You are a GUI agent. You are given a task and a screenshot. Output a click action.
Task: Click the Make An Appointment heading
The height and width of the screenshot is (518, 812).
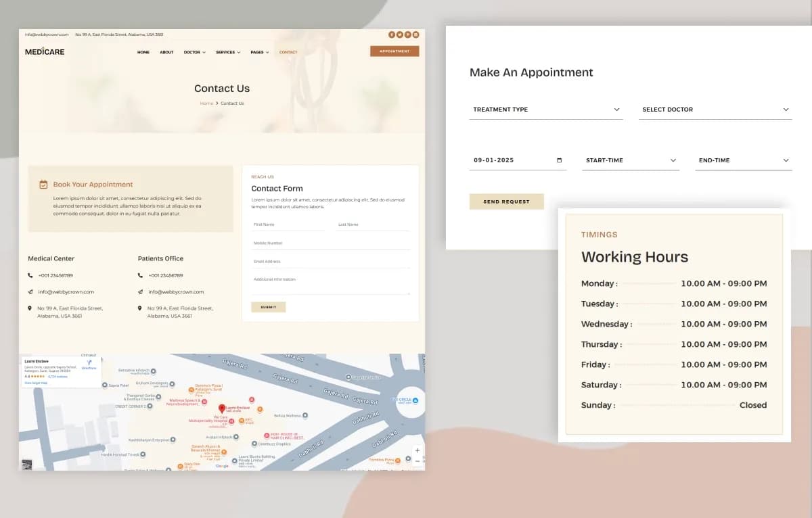tap(531, 72)
